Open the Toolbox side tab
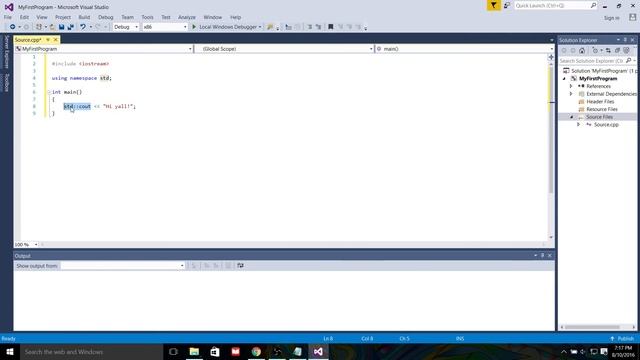The image size is (640, 360). click(7, 83)
